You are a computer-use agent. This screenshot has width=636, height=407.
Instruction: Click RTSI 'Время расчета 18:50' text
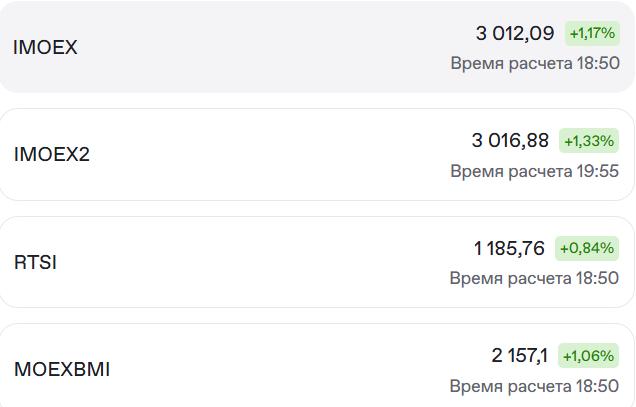pos(534,278)
